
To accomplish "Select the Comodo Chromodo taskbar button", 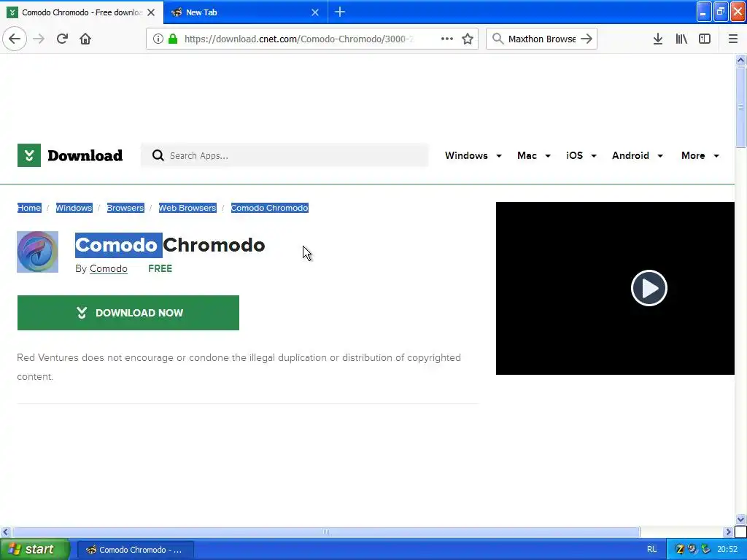I will pos(136,550).
